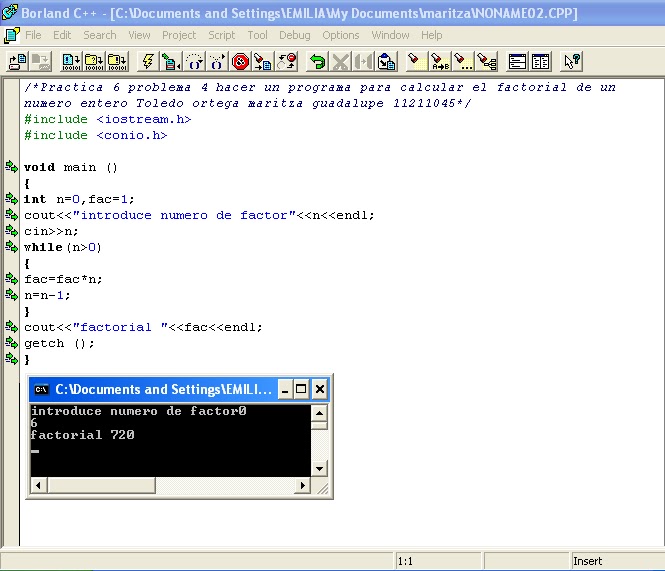Click the gutter marker beside n=n-1 line
Screen dimensions: 665x571
point(11,294)
